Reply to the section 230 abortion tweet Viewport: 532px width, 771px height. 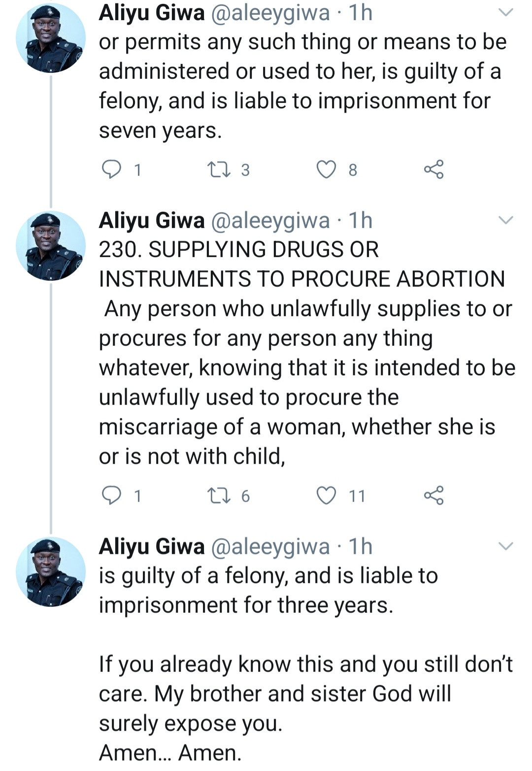[x=111, y=495]
